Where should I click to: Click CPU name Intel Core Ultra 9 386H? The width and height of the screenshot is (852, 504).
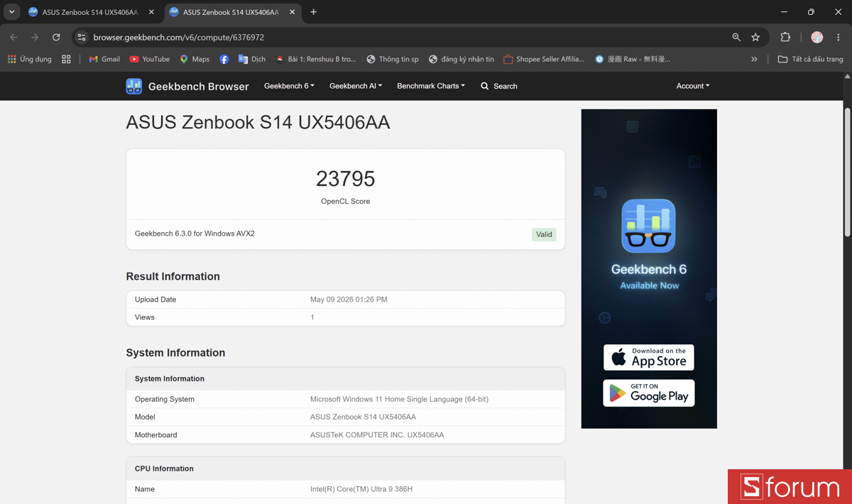click(x=361, y=489)
